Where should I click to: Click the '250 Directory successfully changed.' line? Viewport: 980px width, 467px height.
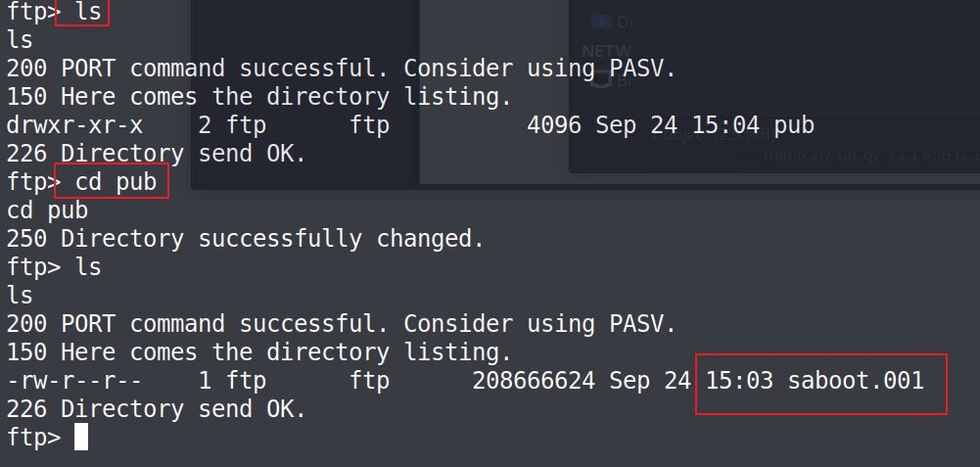[x=246, y=239]
